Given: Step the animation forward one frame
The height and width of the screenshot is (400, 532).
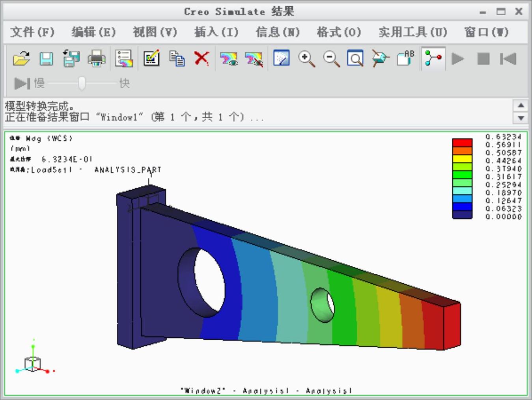Looking at the screenshot, I should [22, 83].
